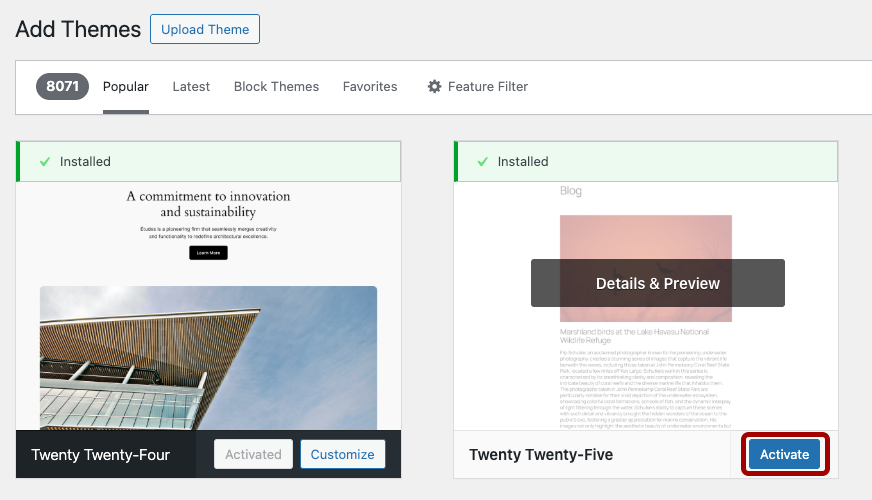The image size is (872, 500).
Task: Click the green checkmark on Twenty Twenty-Four
Action: click(44, 161)
